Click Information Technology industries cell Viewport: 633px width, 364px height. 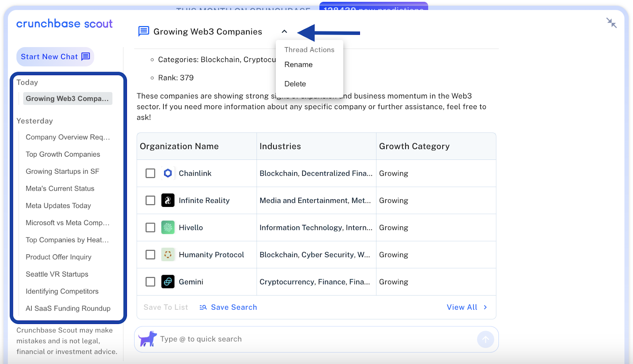316,227
